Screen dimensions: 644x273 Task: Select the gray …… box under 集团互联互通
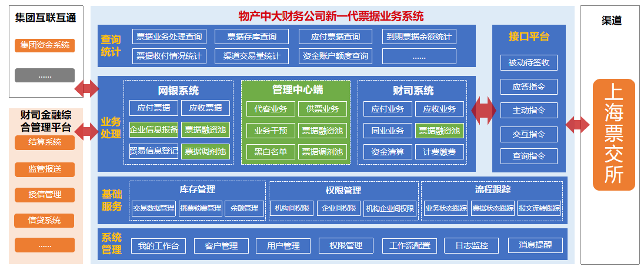pyautogui.click(x=45, y=76)
